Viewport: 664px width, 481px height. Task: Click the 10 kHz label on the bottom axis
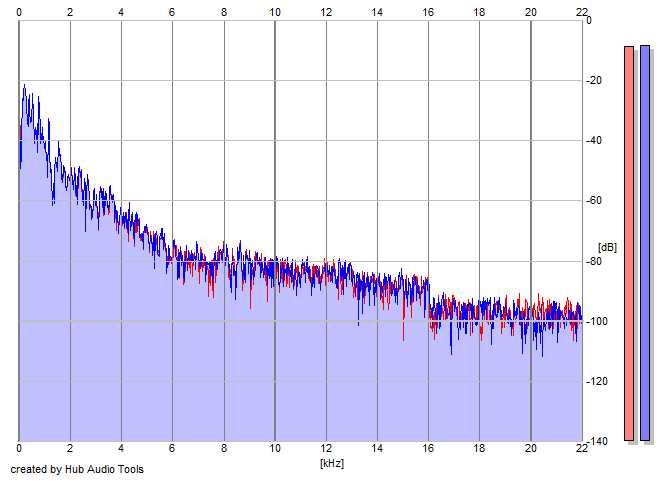[x=275, y=448]
